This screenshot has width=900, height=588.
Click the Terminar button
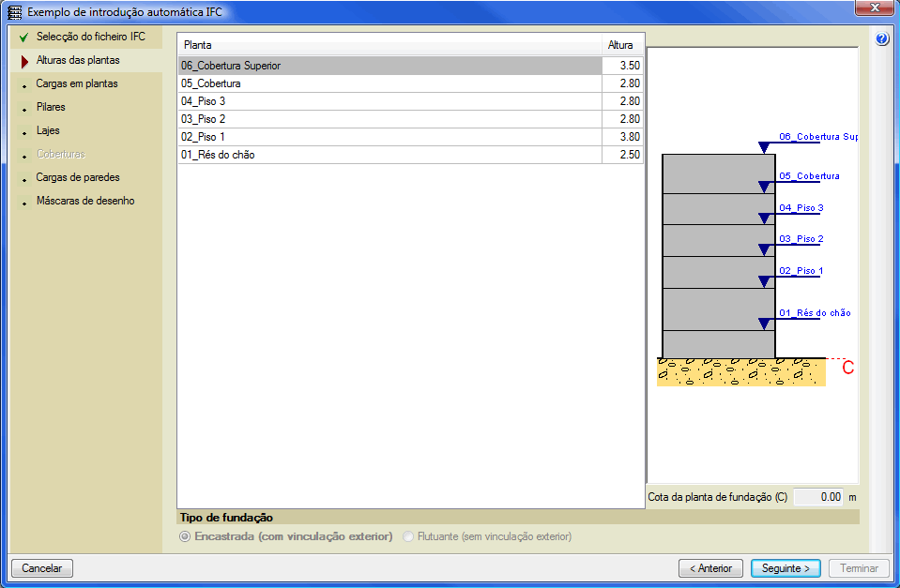click(860, 568)
